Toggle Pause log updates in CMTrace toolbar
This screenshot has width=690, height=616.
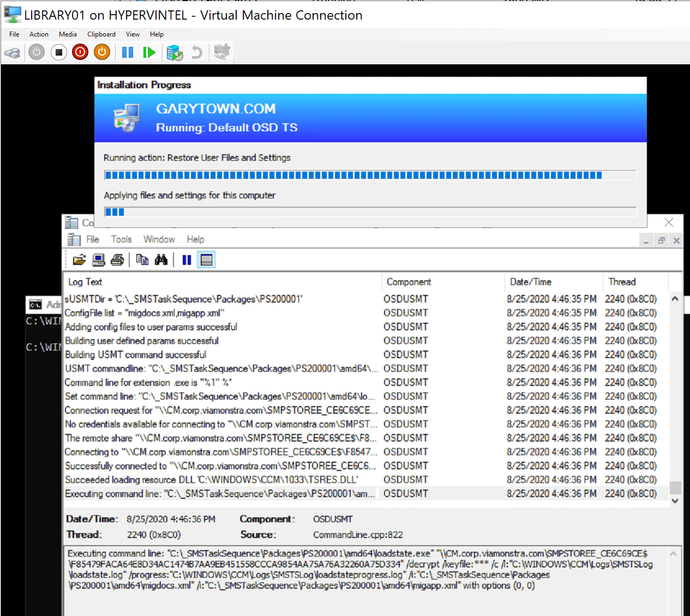pyautogui.click(x=187, y=260)
